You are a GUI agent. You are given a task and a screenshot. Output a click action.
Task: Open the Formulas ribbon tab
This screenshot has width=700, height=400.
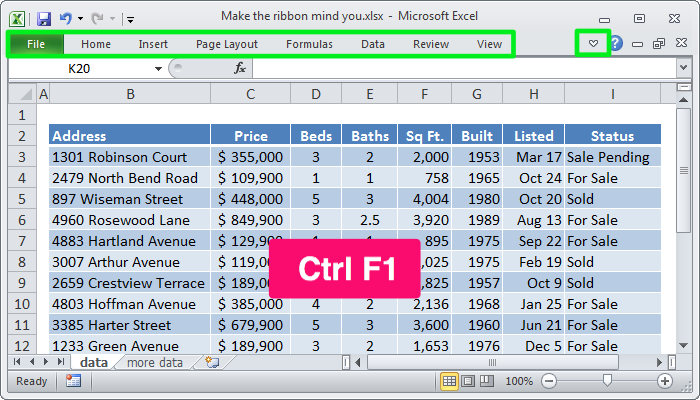tap(309, 44)
